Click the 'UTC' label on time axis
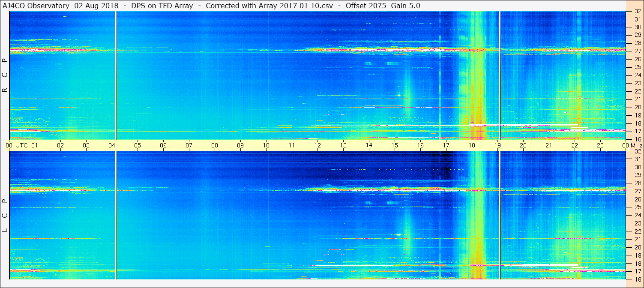The width and height of the screenshot is (644, 288). pyautogui.click(x=21, y=145)
